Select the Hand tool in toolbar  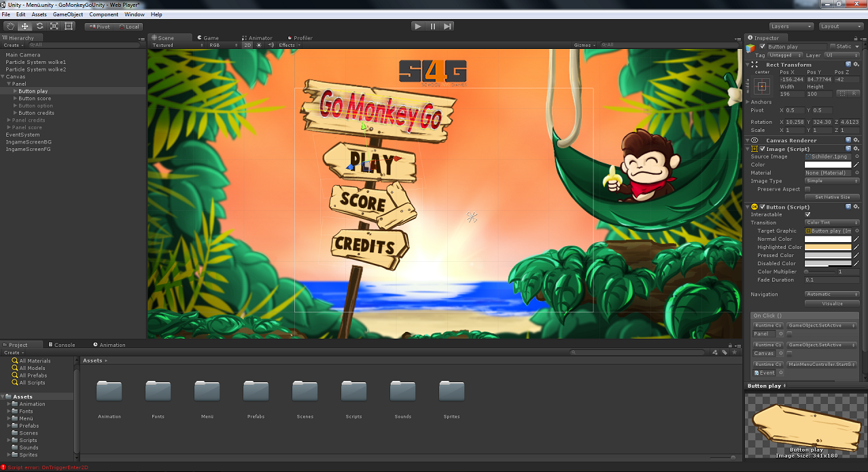coord(10,27)
